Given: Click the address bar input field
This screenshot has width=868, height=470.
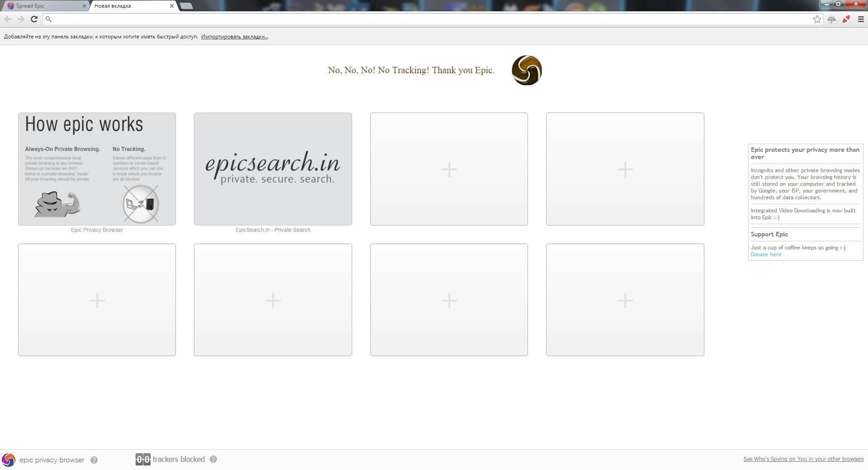Looking at the screenshot, I should pyautogui.click(x=432, y=19).
